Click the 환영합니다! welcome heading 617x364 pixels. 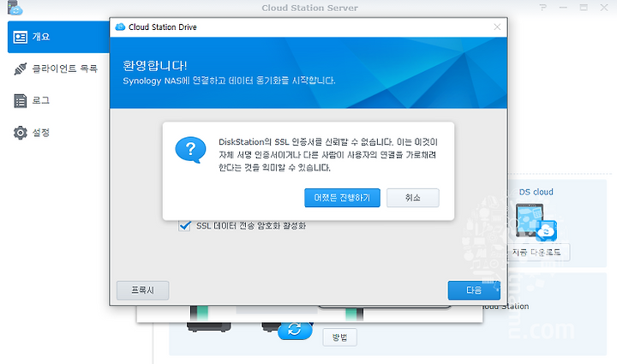[x=155, y=65]
